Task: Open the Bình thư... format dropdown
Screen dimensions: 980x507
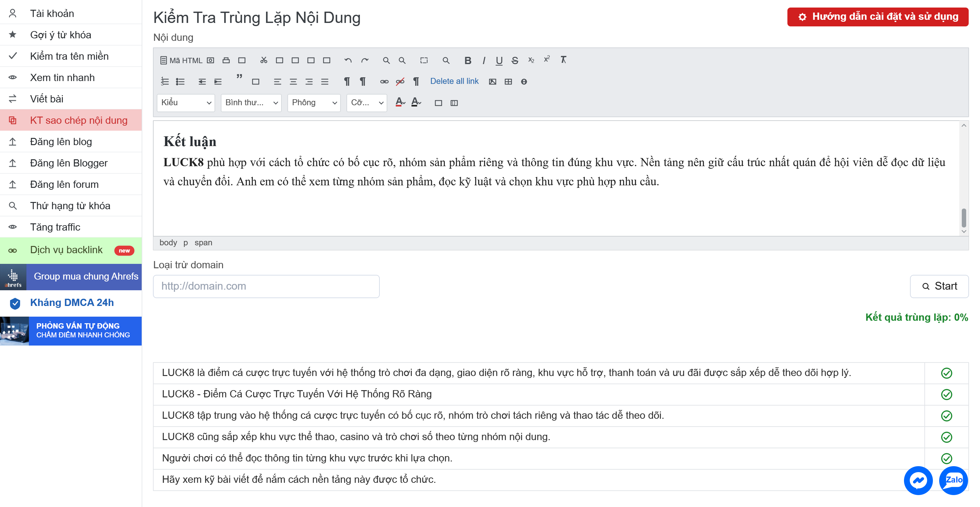Action: [251, 103]
